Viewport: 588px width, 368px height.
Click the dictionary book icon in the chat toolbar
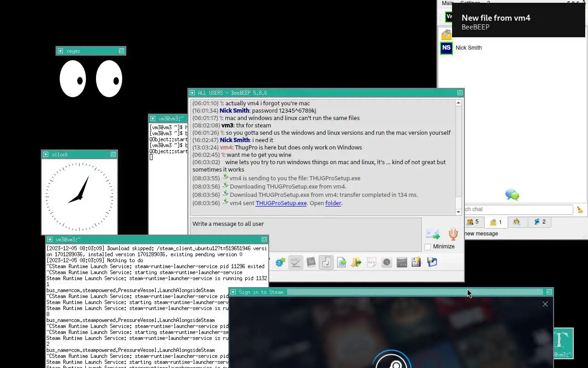[x=311, y=262]
